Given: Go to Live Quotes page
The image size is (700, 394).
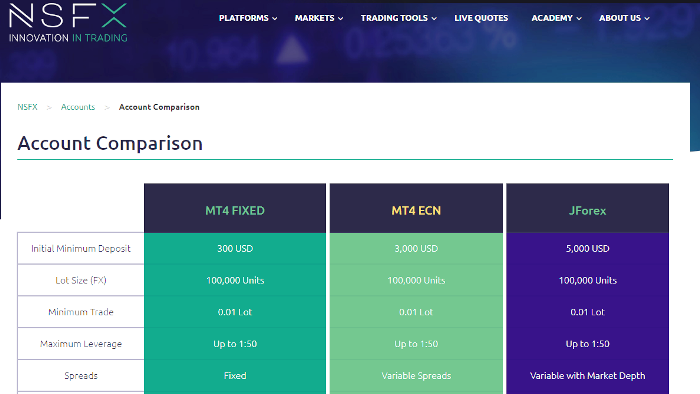Looking at the screenshot, I should (x=481, y=18).
